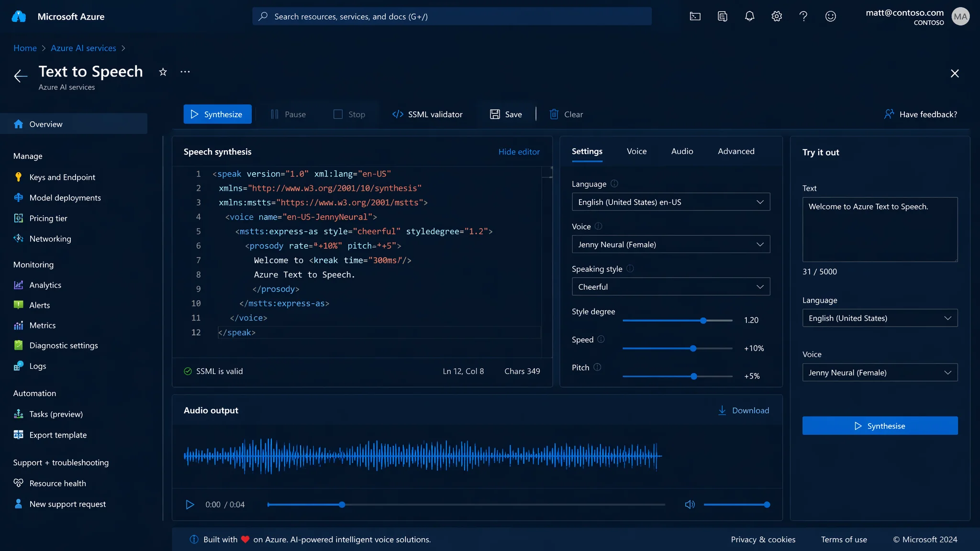Seek in the audio playback progress bar

[x=466, y=505]
